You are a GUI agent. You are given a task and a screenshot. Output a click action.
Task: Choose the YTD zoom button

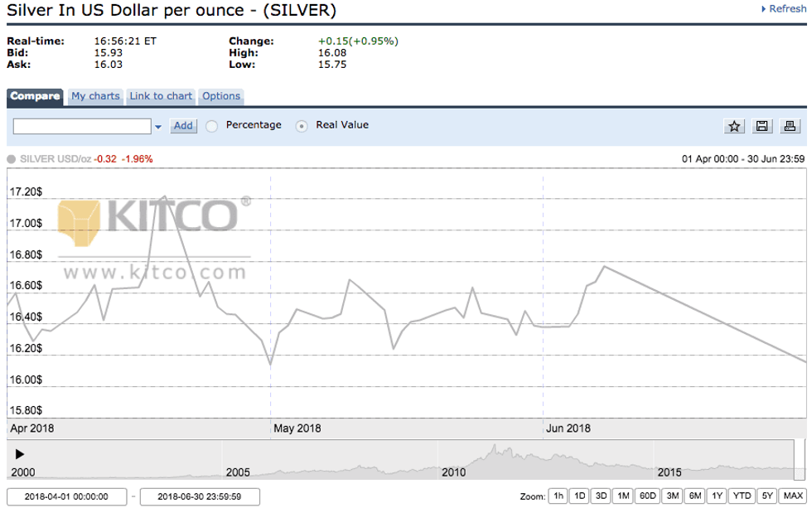(x=742, y=496)
